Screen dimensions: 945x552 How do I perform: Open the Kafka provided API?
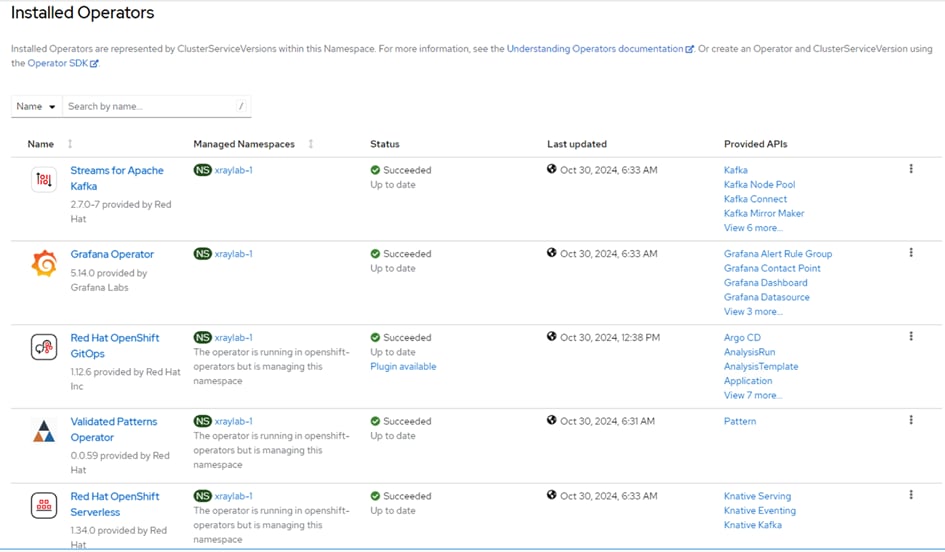click(735, 170)
